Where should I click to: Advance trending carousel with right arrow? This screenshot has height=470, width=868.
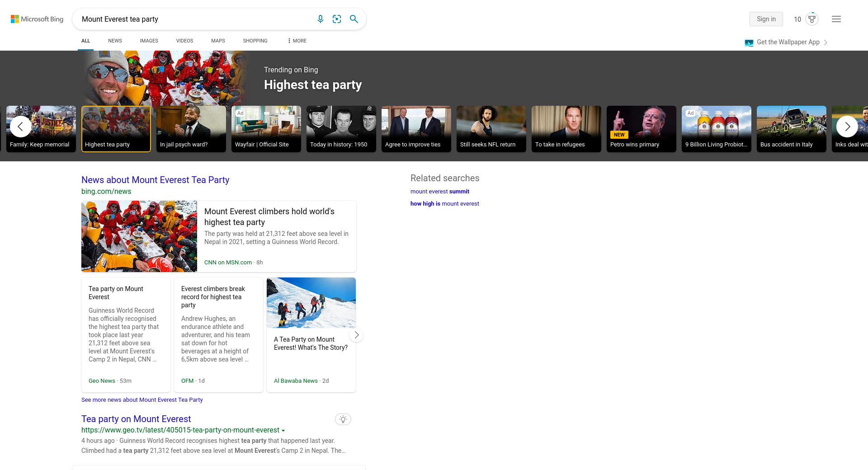pyautogui.click(x=847, y=127)
